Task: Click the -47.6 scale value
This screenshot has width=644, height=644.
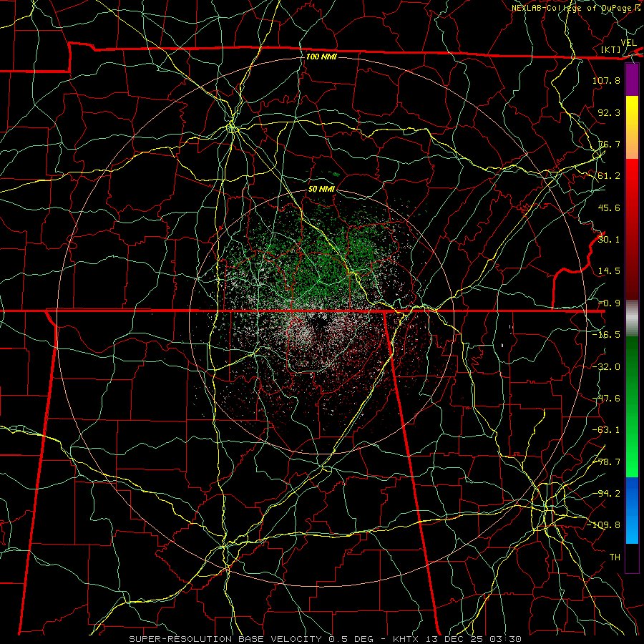Action: (606, 399)
